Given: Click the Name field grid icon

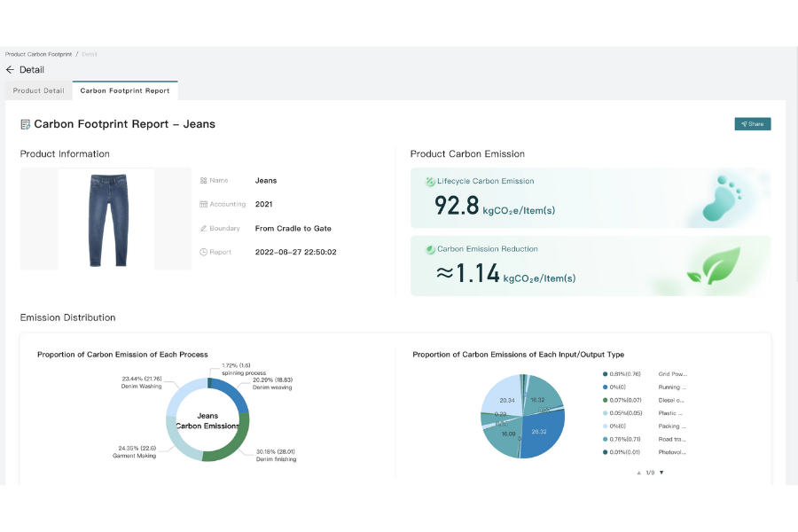Looking at the screenshot, I should click(203, 180).
